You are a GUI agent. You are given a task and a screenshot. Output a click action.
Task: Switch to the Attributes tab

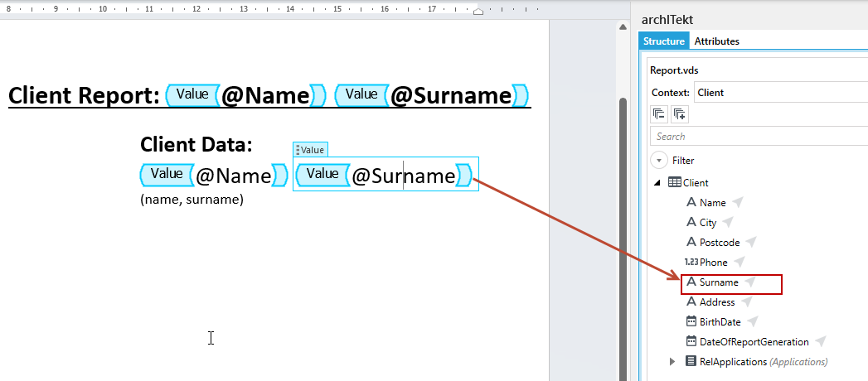(716, 41)
